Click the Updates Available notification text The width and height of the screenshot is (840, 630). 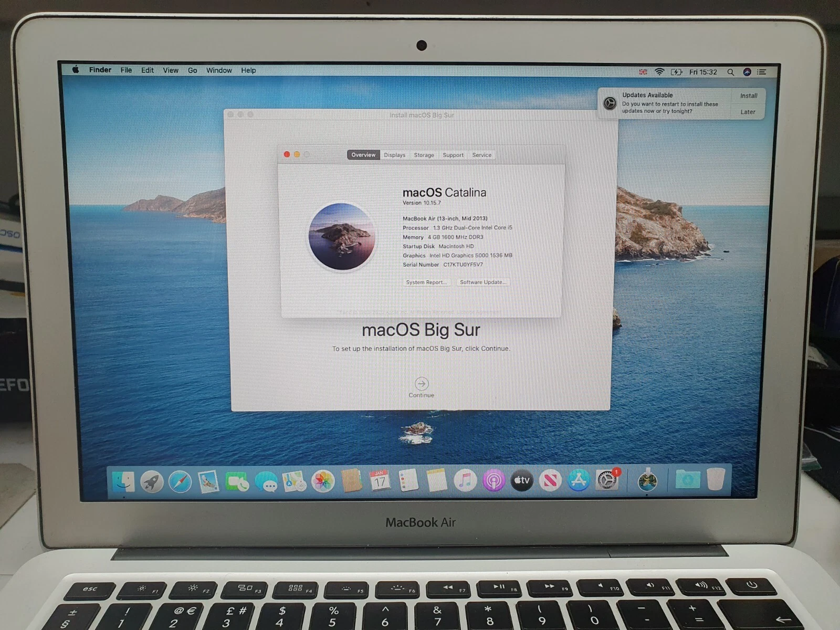[x=670, y=103]
